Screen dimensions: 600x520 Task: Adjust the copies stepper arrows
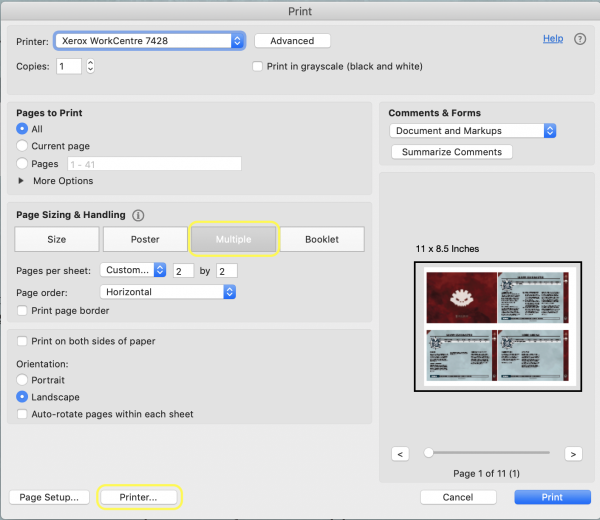pyautogui.click(x=91, y=66)
